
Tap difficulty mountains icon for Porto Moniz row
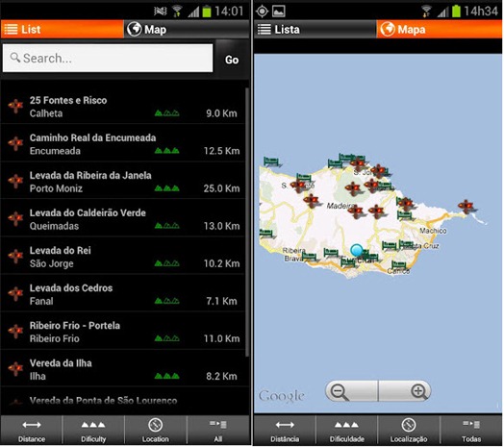point(166,188)
